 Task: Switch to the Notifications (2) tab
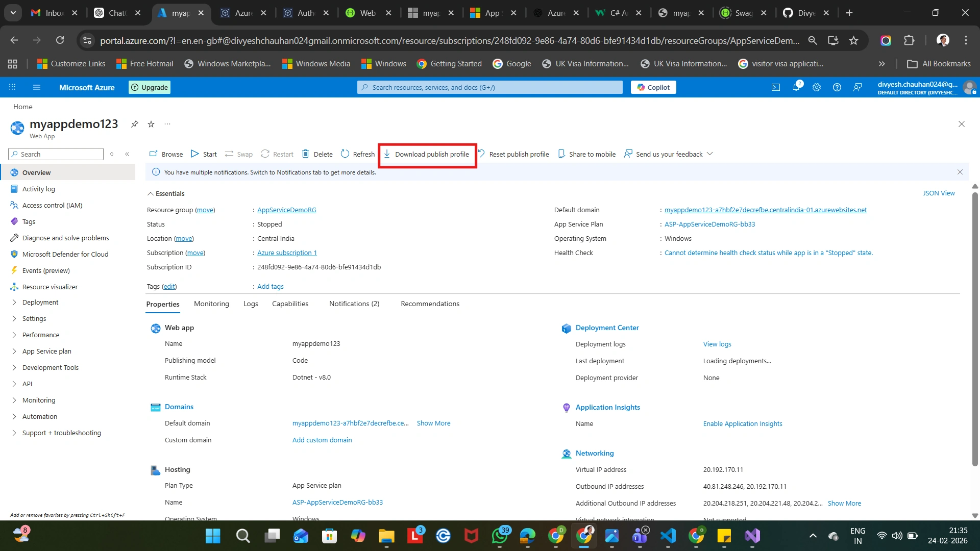point(354,304)
